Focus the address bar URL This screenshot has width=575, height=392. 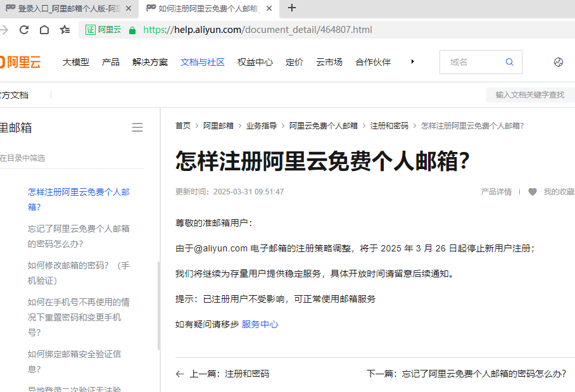pos(258,30)
